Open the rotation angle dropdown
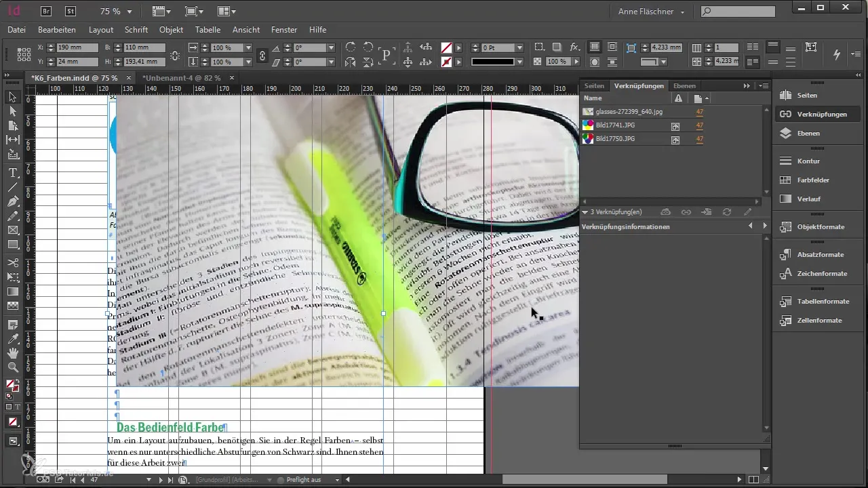The height and width of the screenshot is (488, 868). pos(331,48)
